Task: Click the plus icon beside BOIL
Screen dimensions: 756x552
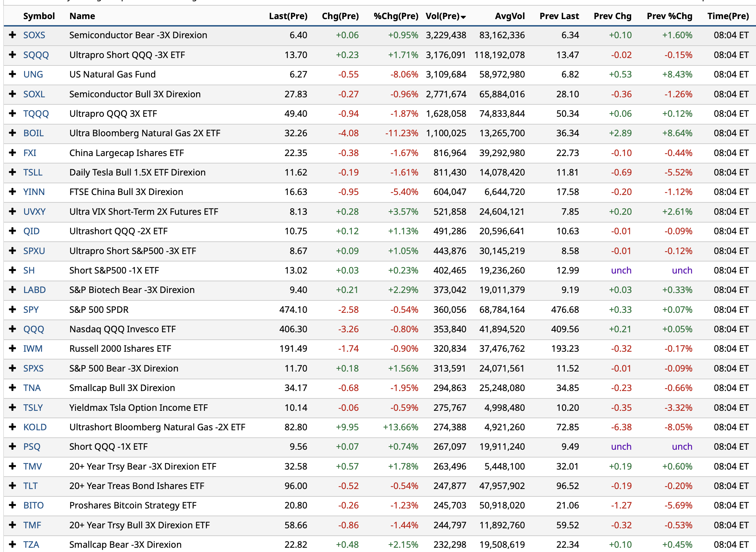Action: point(13,133)
